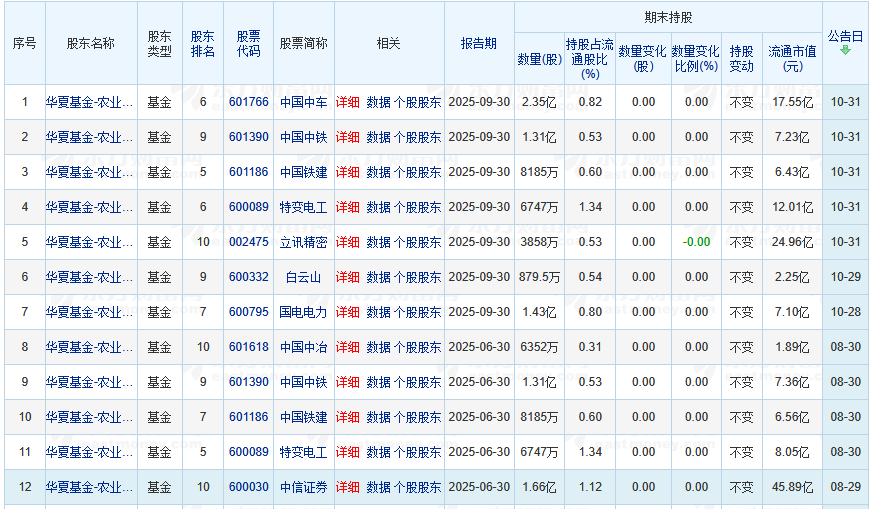Open 国电电力 stock name link
The image size is (872, 509).
point(303,313)
